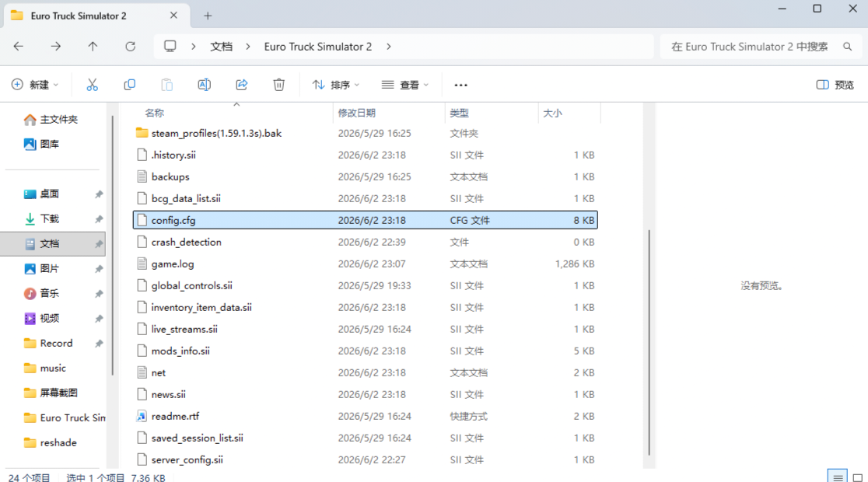Click the file list vertical scrollbar
868x482 pixels.
[649, 341]
